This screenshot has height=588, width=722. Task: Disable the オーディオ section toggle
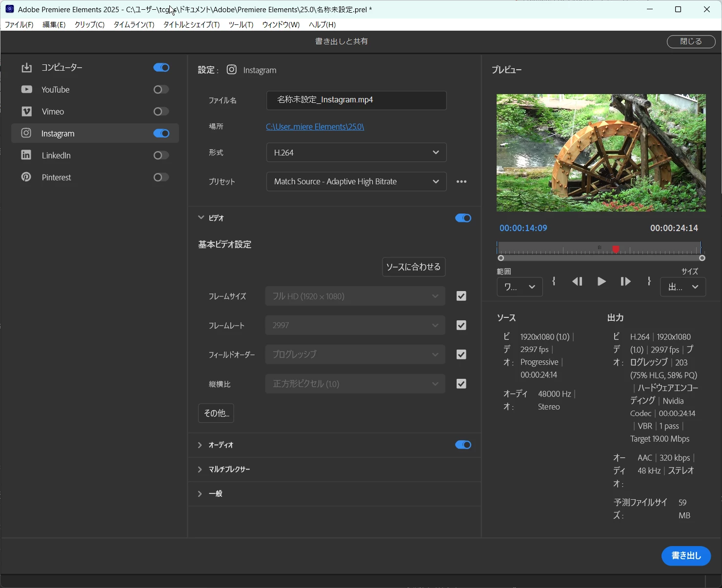[x=463, y=445]
